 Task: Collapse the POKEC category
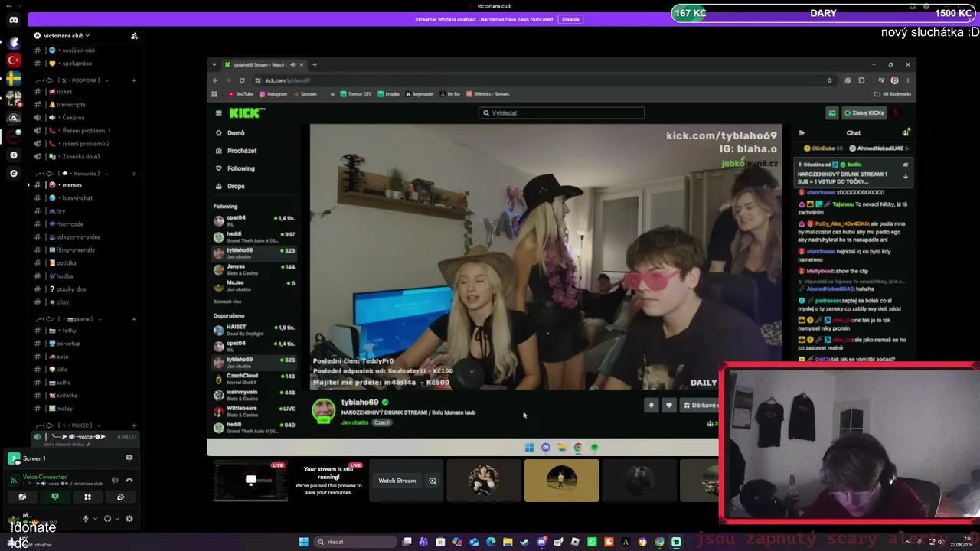67,425
